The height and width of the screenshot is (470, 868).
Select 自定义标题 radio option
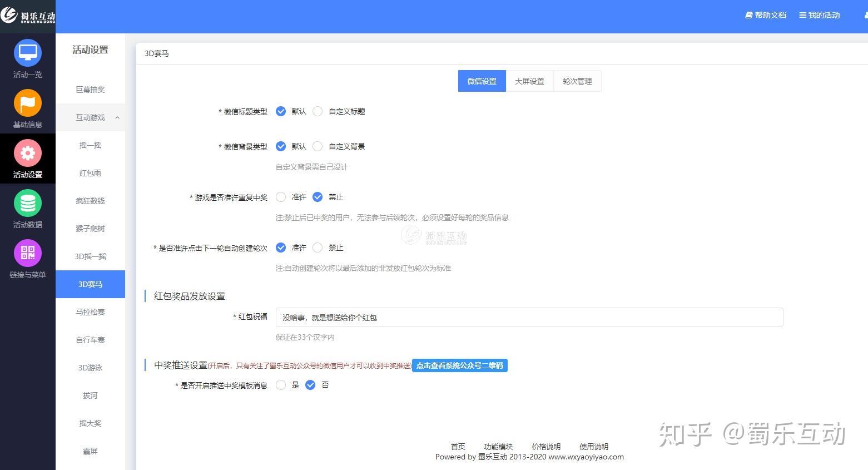(318, 111)
